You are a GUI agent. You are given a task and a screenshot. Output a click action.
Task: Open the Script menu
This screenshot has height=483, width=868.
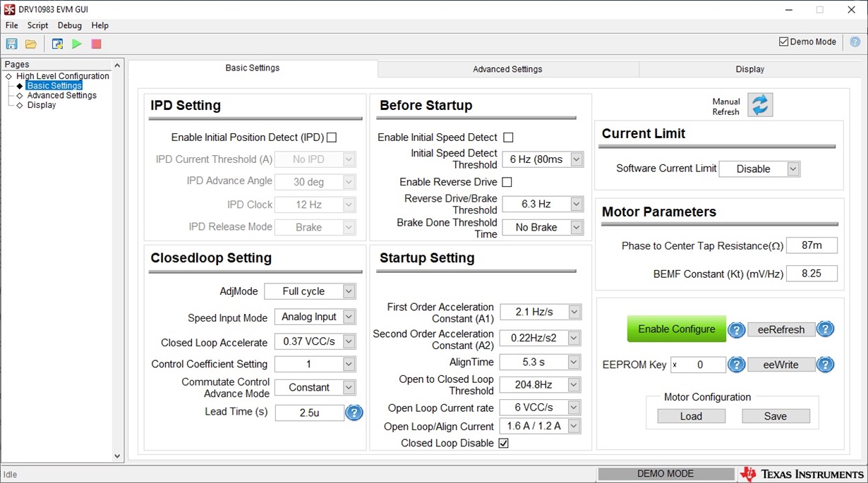click(37, 25)
